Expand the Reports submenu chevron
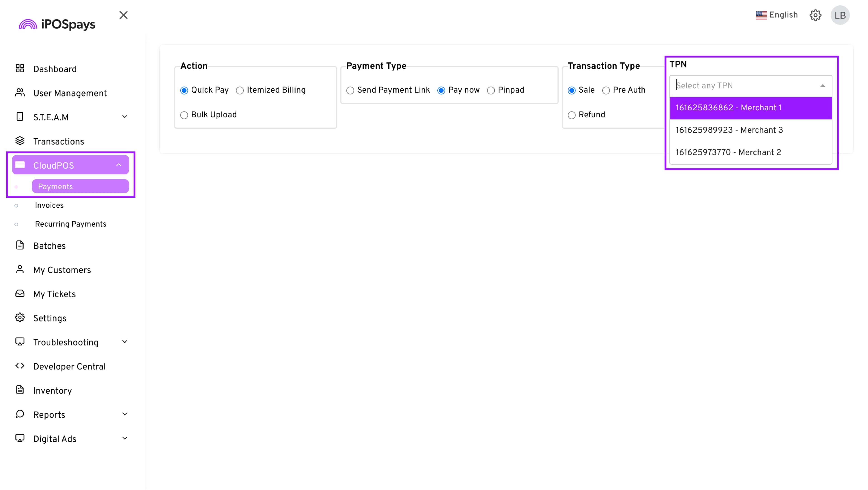This screenshot has height=490, width=868. coord(125,414)
